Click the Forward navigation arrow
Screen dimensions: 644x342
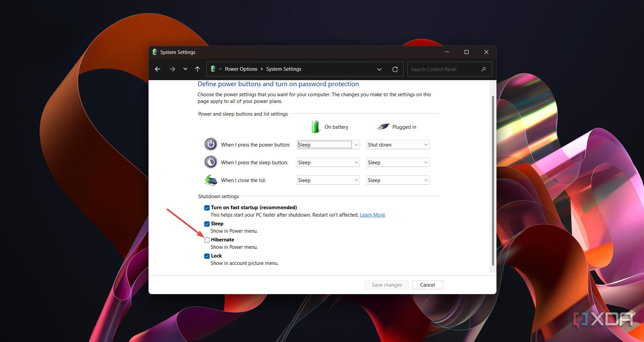[172, 69]
